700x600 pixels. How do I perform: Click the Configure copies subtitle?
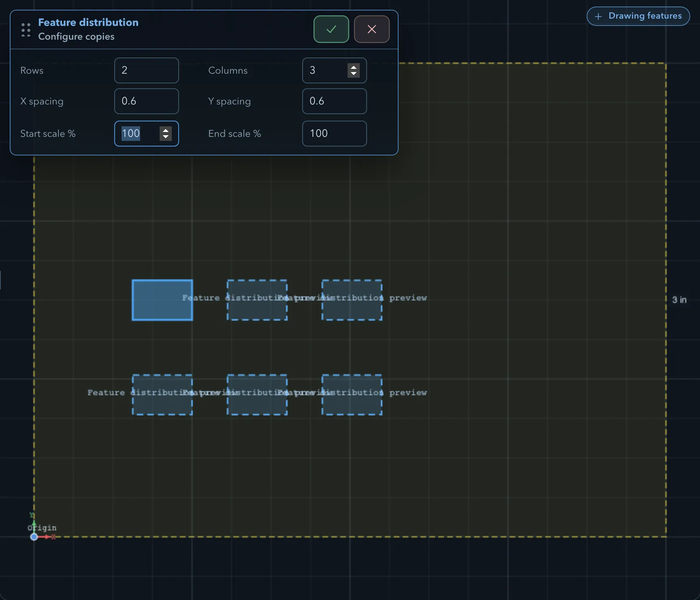coord(76,36)
